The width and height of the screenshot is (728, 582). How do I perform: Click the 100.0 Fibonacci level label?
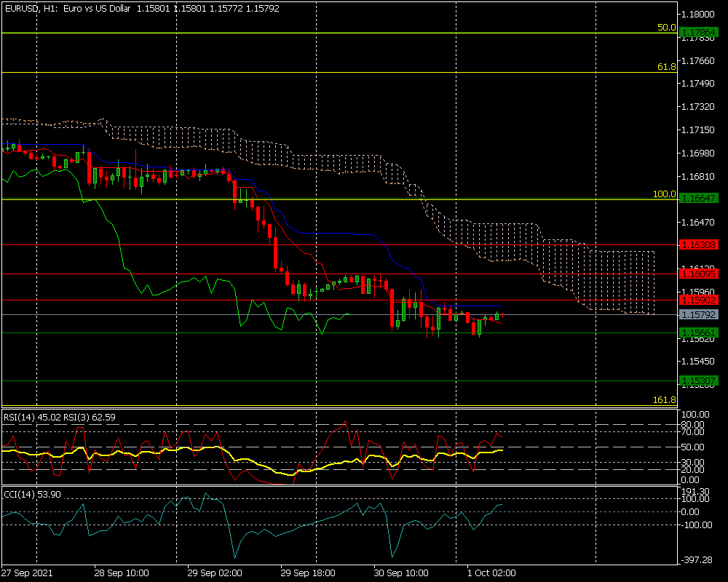point(664,194)
